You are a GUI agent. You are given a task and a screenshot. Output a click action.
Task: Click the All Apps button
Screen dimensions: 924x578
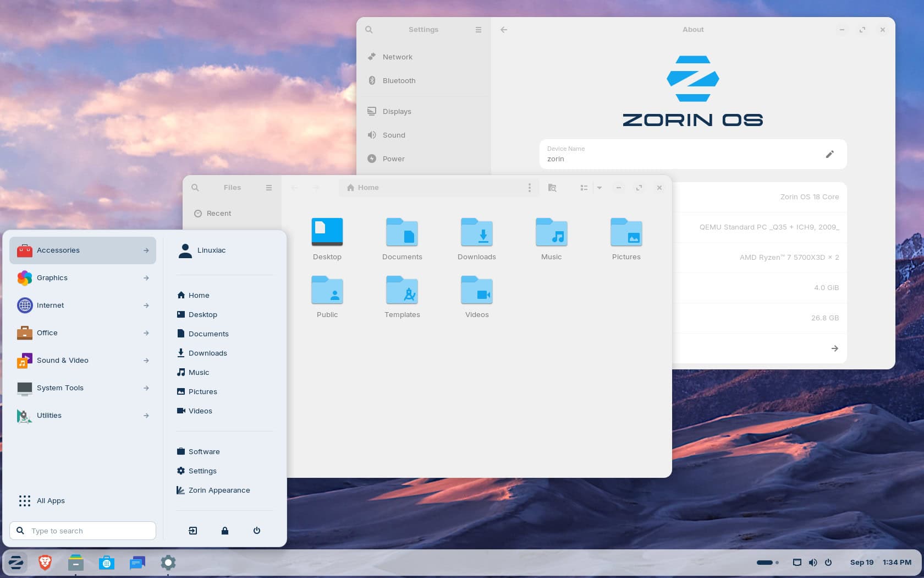pos(51,501)
